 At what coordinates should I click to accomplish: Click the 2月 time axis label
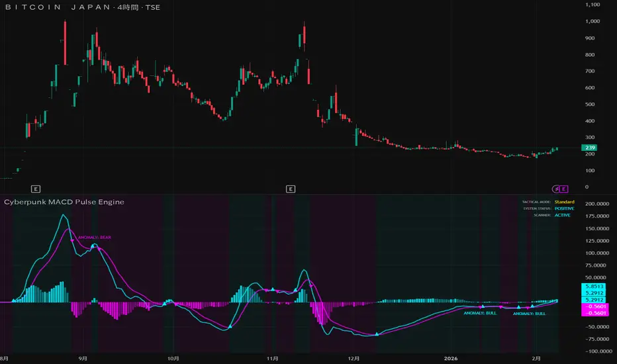pos(536,359)
